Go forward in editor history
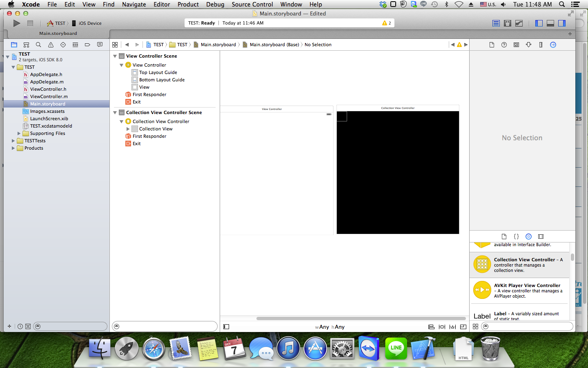 coord(137,45)
